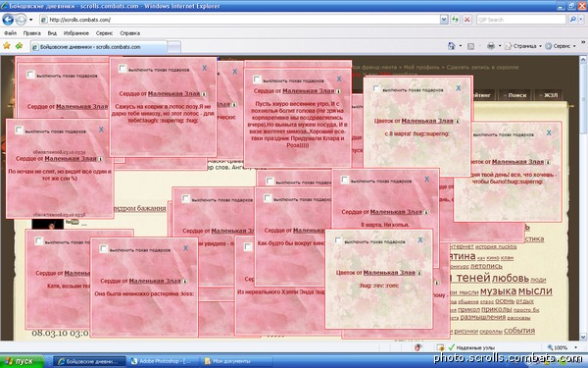This screenshot has width=588, height=368.
Task: Click the Add to Favorites star-plus icon
Action: [19, 46]
